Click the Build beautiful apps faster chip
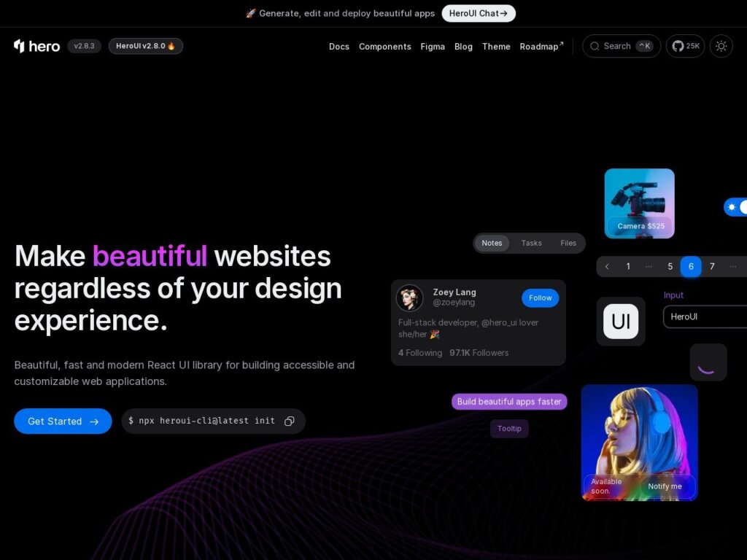Viewport: 747px width, 560px height. coord(509,402)
